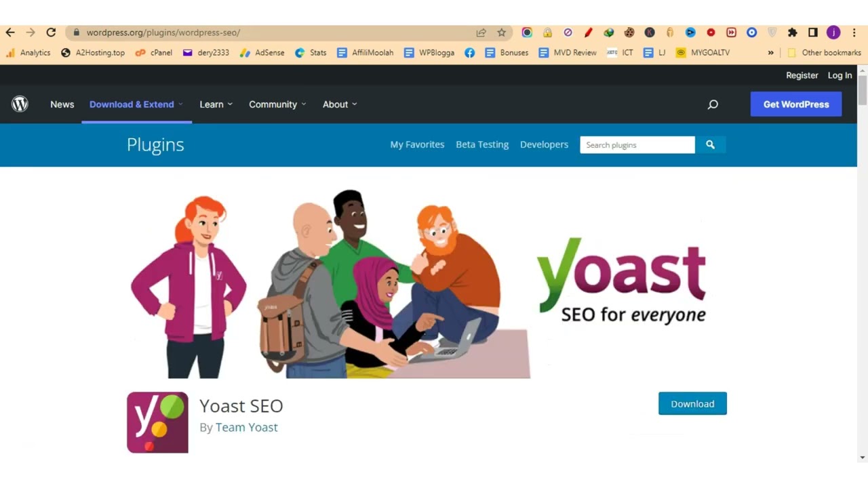Open the Other bookmarks folder

point(824,52)
